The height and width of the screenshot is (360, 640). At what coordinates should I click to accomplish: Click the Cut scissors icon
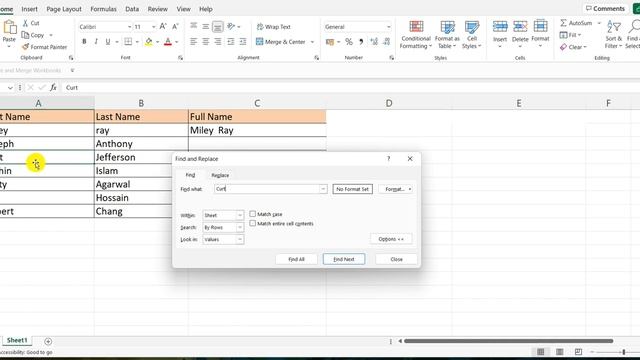[25, 23]
